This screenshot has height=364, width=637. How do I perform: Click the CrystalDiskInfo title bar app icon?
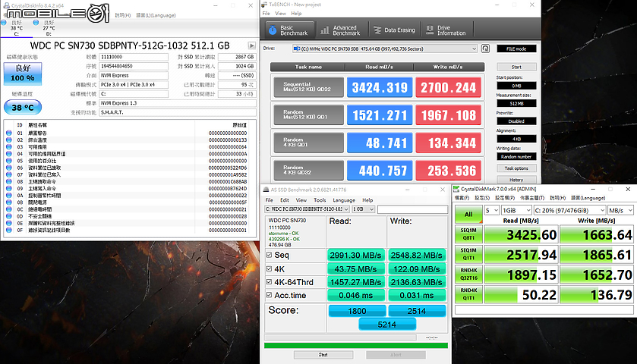coord(6,5)
